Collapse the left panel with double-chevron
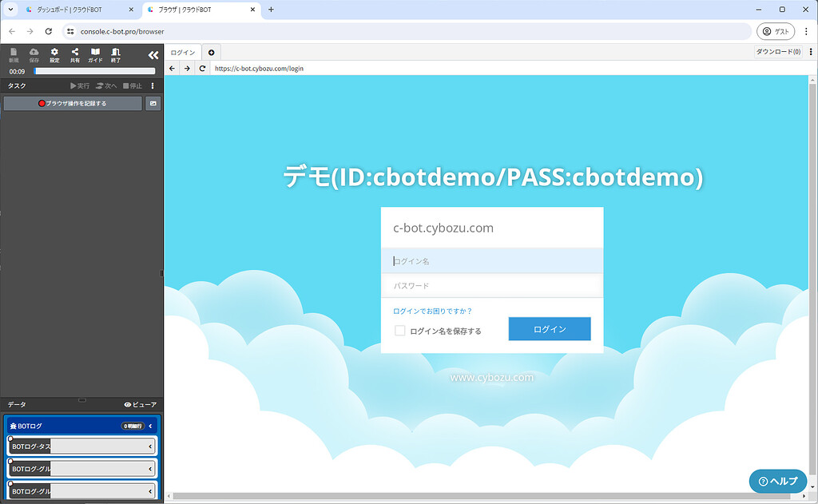Image resolution: width=818 pixels, height=504 pixels. (153, 54)
